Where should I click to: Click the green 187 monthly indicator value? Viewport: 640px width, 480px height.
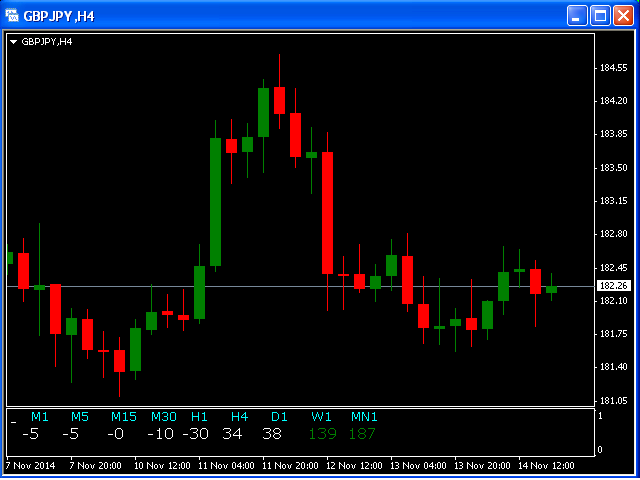(x=362, y=434)
